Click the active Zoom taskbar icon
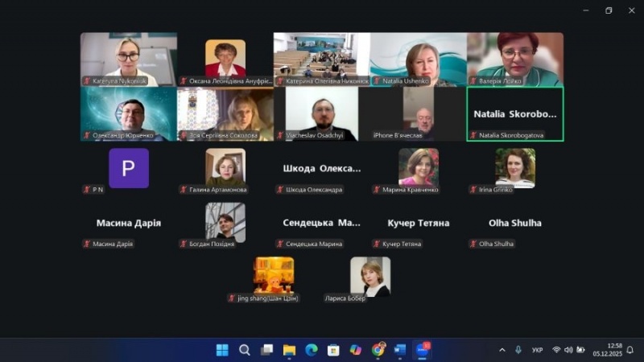This screenshot has width=644, height=362. [x=422, y=350]
